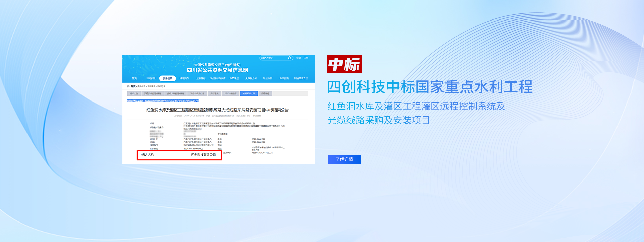Click the red 中标 badge
This screenshot has height=242, width=644.
pyautogui.click(x=344, y=64)
